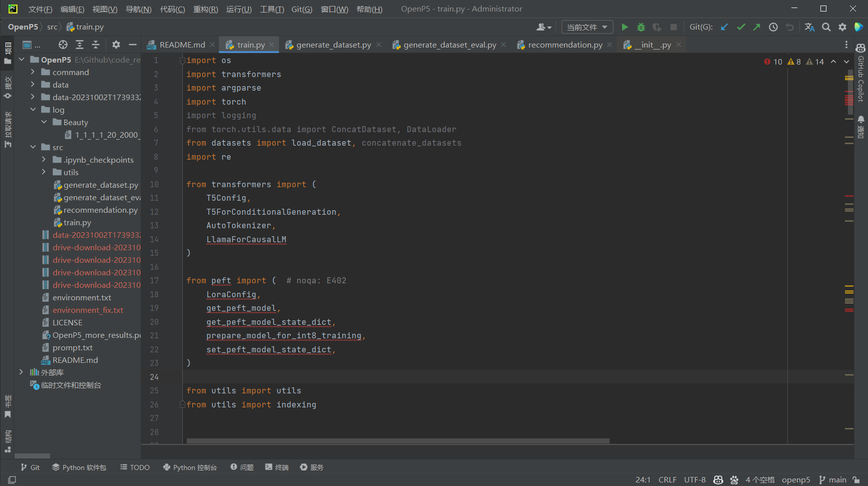Switch to the recommendation.py tab
This screenshot has height=486, width=868.
(x=564, y=45)
